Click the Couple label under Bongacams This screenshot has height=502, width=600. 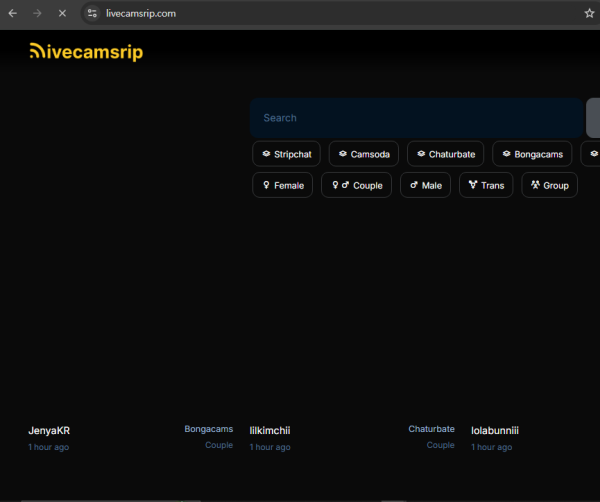pos(219,445)
